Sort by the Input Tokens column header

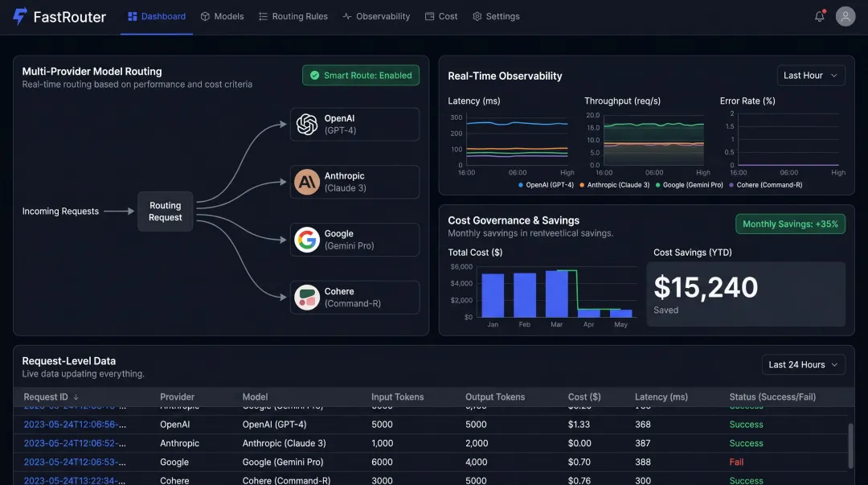click(398, 397)
